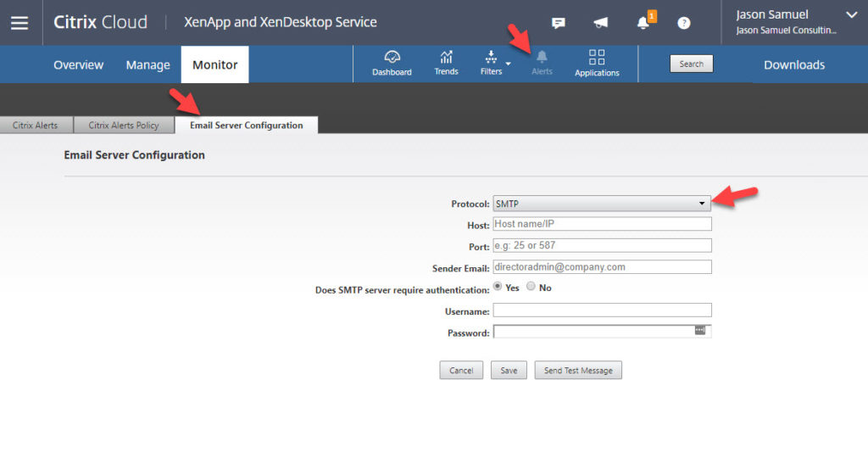Open the Trends view
Image resolution: width=868 pixels, height=464 pixels.
point(446,64)
